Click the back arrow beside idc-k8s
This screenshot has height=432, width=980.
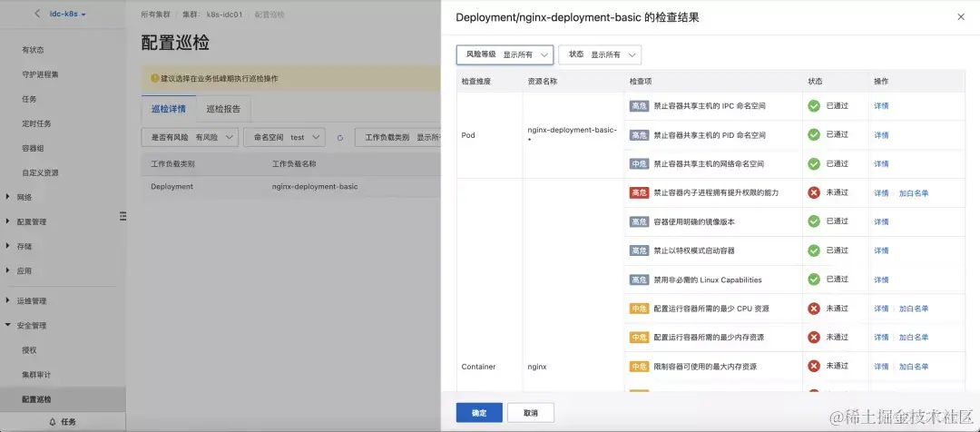(37, 13)
